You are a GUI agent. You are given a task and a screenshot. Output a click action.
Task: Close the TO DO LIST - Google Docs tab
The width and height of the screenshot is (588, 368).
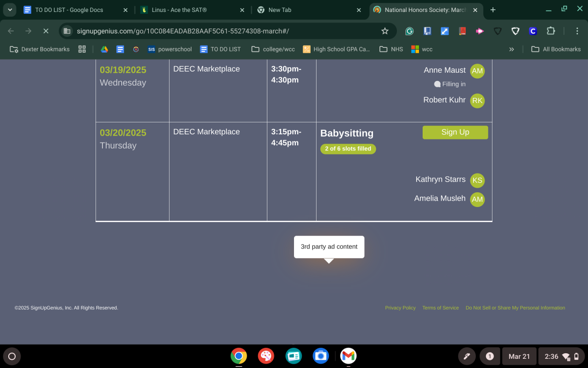pos(125,10)
